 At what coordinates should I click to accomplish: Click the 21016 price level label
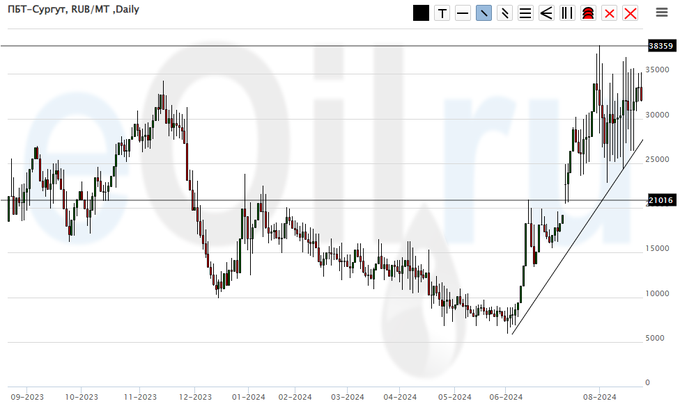pos(659,201)
